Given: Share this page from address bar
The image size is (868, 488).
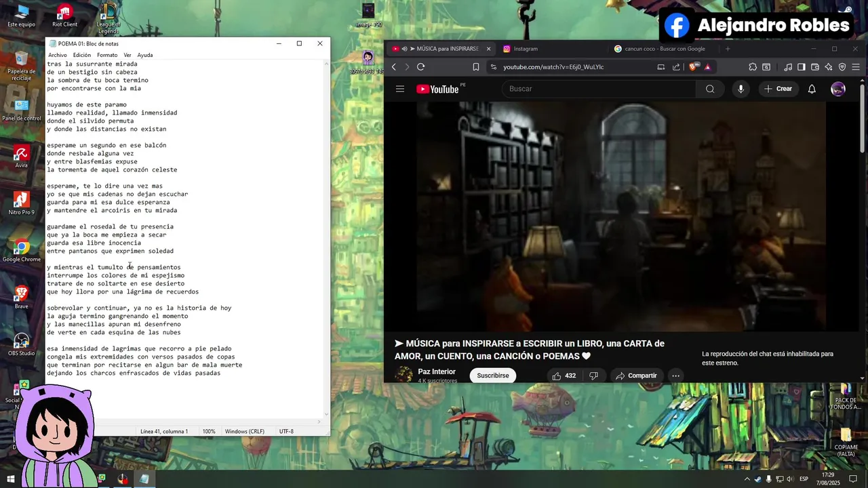Looking at the screenshot, I should [x=676, y=67].
